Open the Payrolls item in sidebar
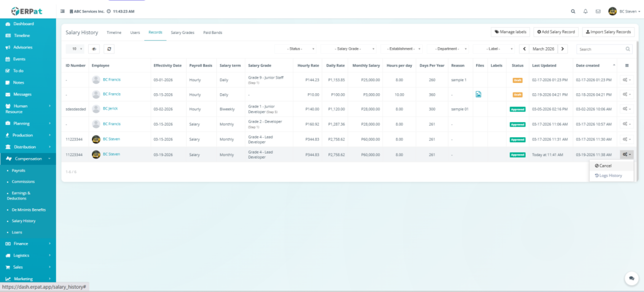Viewport: 644px width, 292px height. [x=19, y=171]
